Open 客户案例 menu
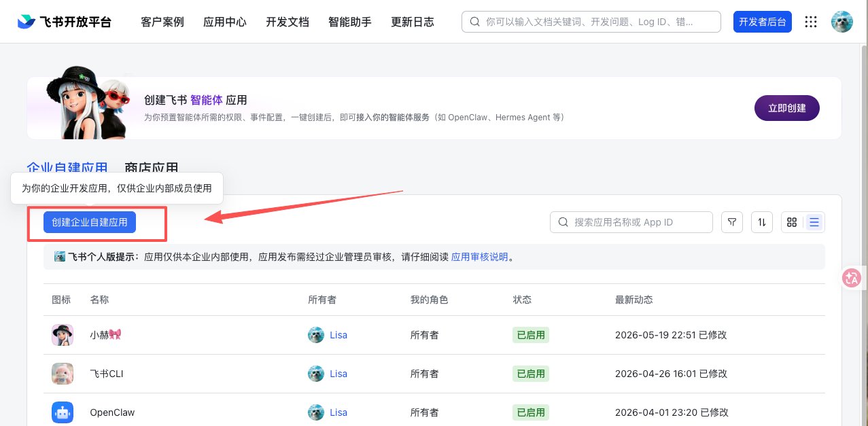 [162, 22]
